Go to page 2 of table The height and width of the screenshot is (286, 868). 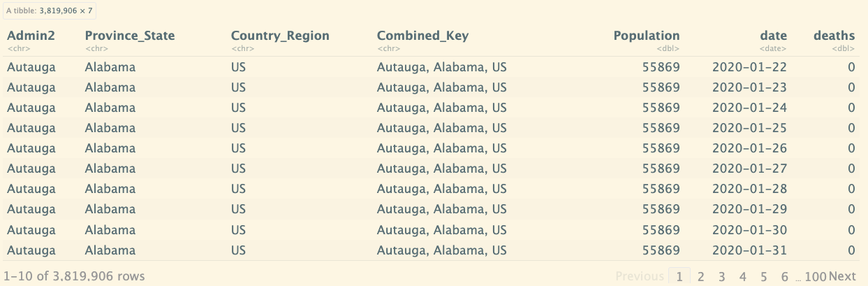click(x=700, y=276)
